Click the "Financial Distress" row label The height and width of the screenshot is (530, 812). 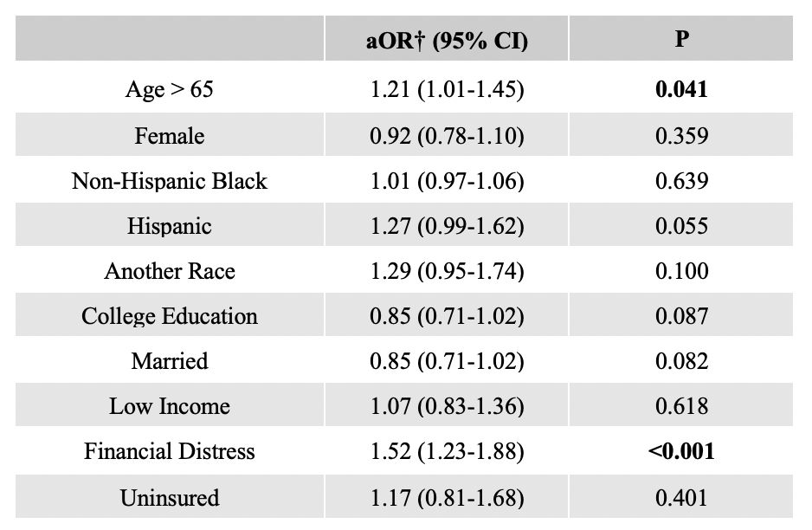point(170,451)
